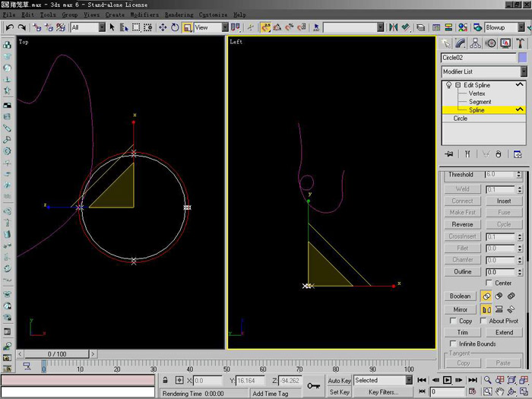Select Boolean Subtraction icon
Image resolution: width=532 pixels, height=399 pixels.
point(499,296)
